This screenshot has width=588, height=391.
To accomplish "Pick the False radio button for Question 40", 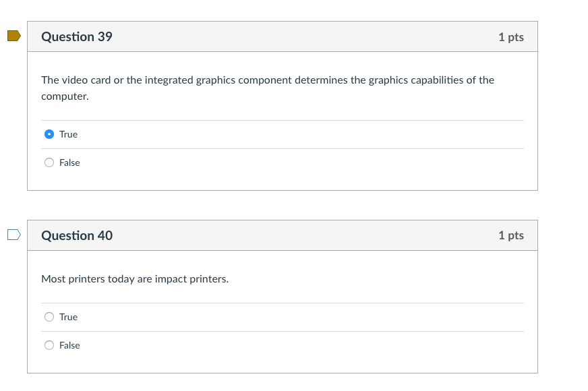I will point(49,345).
